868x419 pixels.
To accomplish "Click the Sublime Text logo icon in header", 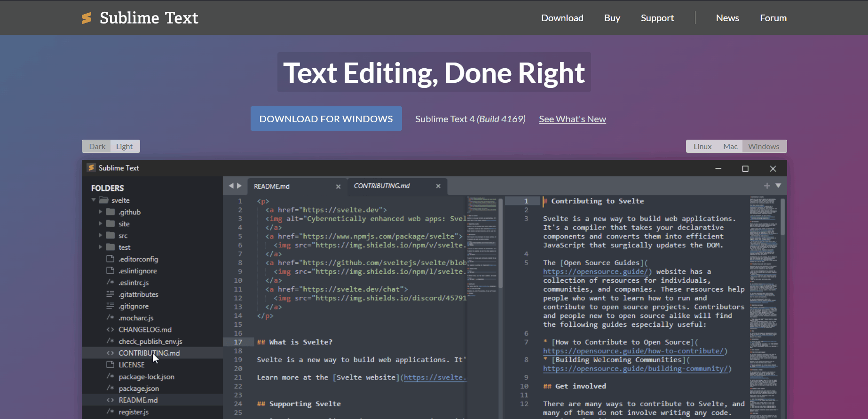I will pos(87,18).
